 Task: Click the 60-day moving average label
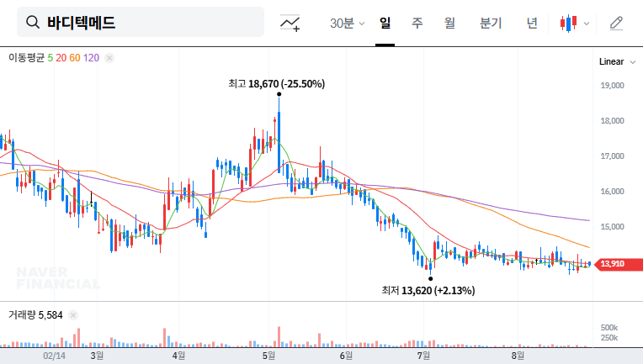click(75, 58)
